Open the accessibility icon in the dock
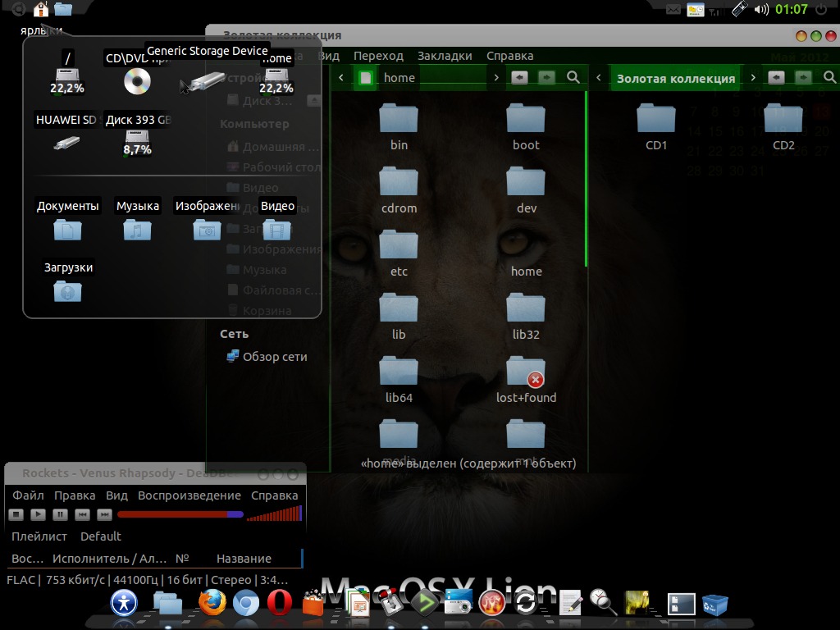840x630 pixels. (x=124, y=603)
